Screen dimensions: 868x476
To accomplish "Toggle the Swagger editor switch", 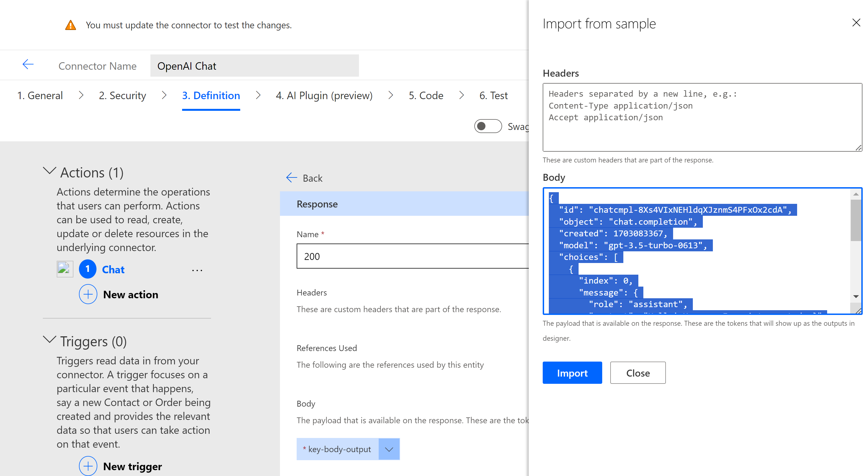I will pos(488,126).
